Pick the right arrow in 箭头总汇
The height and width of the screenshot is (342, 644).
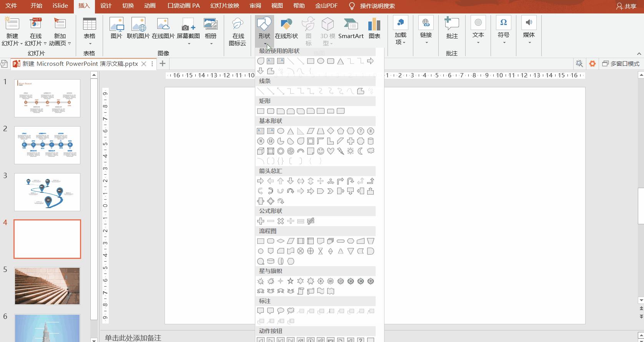pos(261,181)
